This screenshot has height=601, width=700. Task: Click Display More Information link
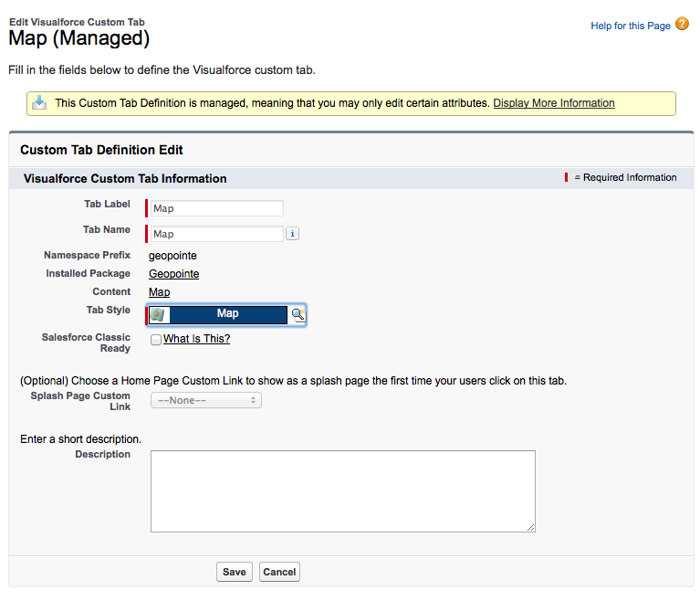(x=554, y=103)
